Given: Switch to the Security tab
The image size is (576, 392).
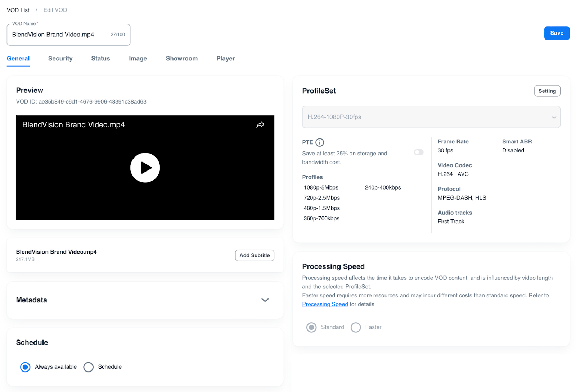Looking at the screenshot, I should point(60,59).
